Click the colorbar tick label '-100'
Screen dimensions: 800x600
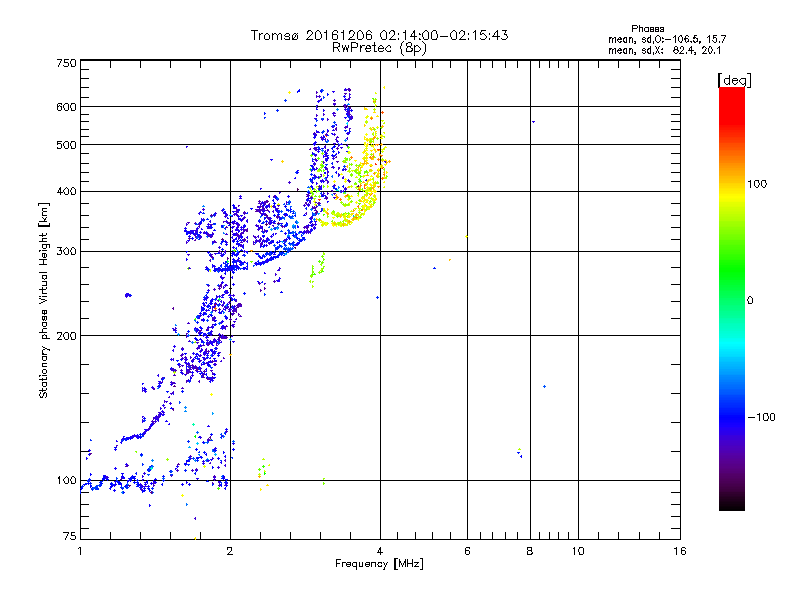(x=761, y=417)
